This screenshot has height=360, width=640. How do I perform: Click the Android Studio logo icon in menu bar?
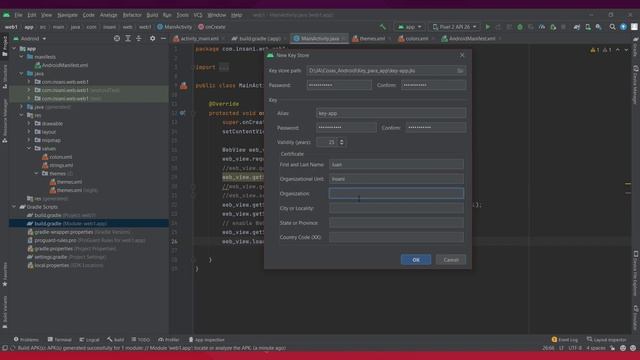(6, 15)
